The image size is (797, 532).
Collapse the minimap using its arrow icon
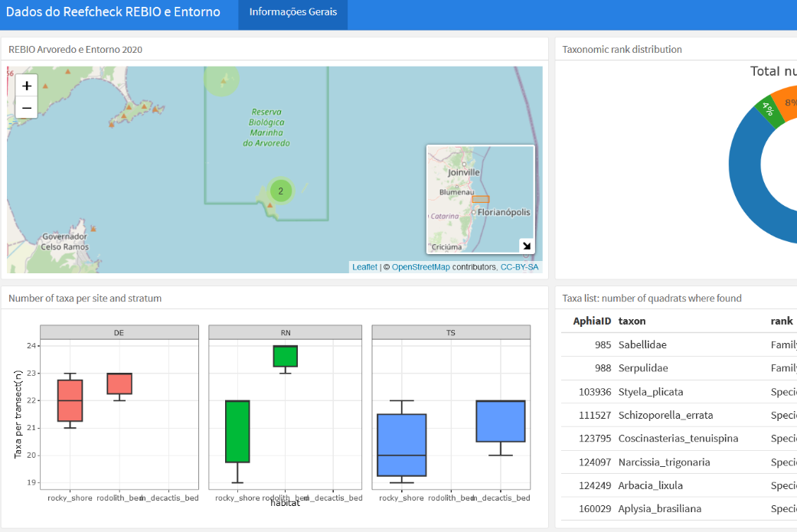(527, 246)
